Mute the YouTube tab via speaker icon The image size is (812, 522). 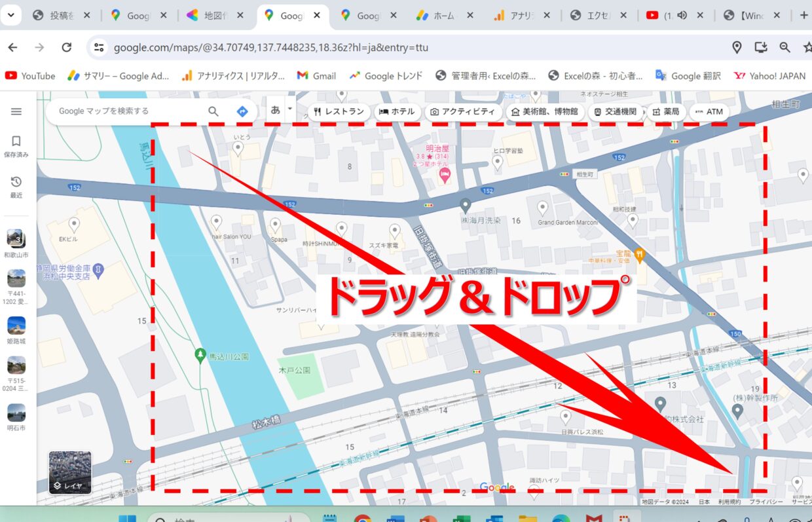pyautogui.click(x=682, y=16)
